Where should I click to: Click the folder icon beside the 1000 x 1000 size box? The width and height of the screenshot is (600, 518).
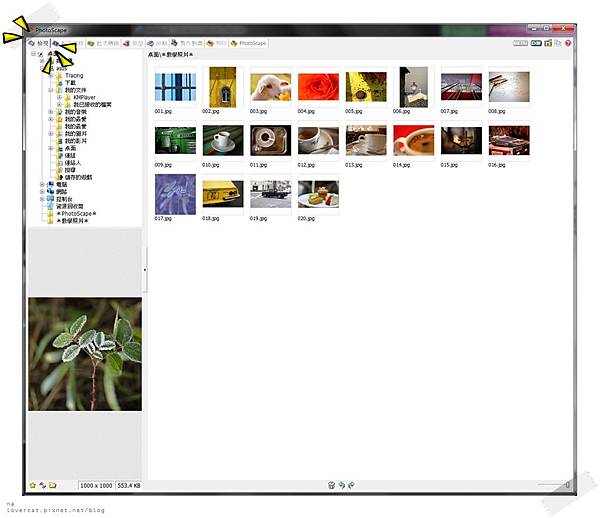click(x=52, y=485)
